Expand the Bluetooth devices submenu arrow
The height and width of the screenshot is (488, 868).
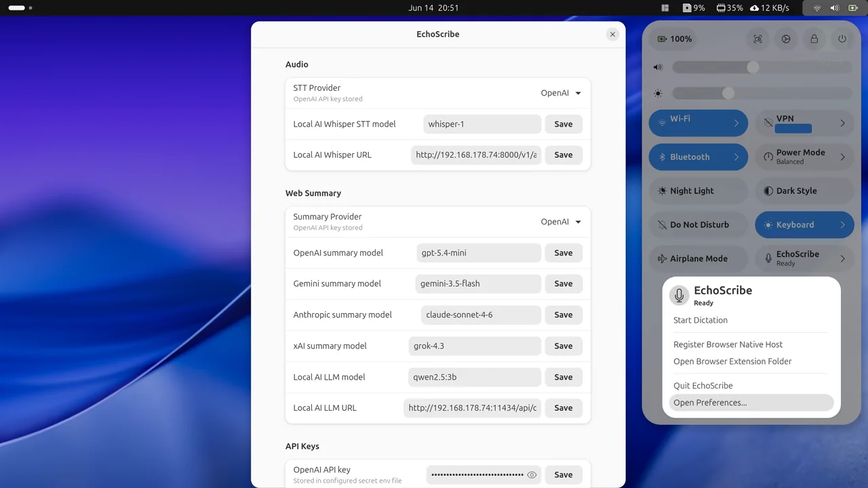click(x=736, y=157)
